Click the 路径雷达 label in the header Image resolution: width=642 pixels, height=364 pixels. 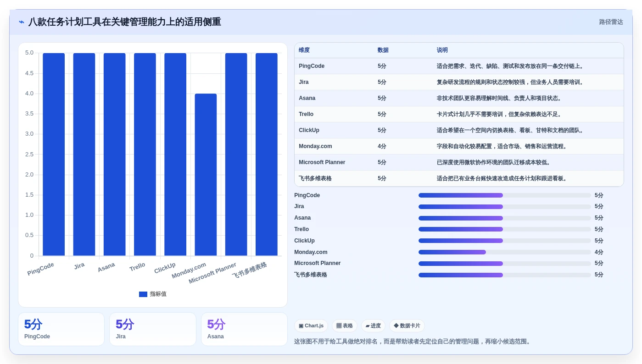coord(611,22)
